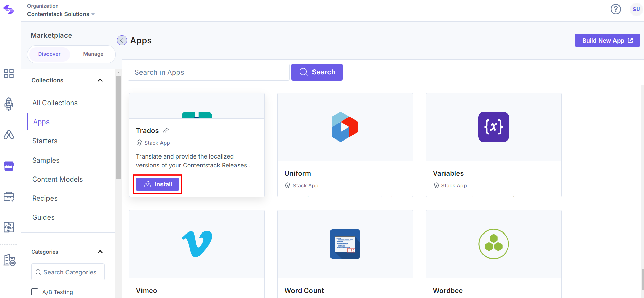Open the Marketplace store icon in the sidebar
Viewport: 644px width, 298px height.
point(9,166)
